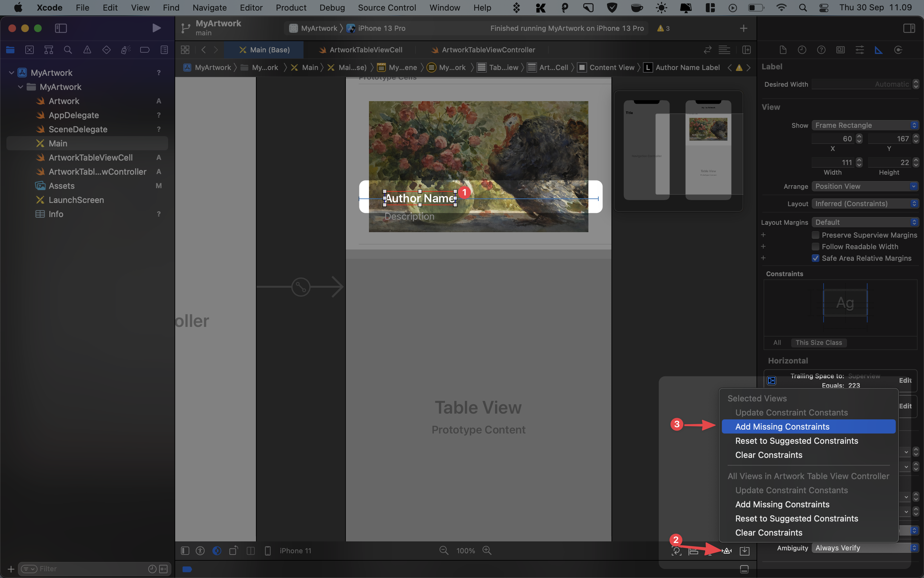Open the Layout Margins Default dropdown

tap(865, 222)
